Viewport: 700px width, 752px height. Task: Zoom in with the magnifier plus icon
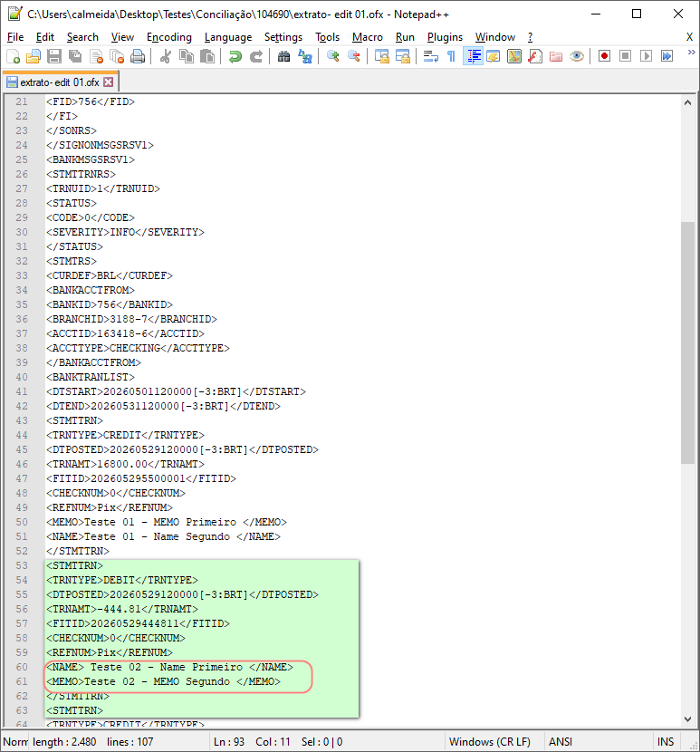click(x=332, y=56)
